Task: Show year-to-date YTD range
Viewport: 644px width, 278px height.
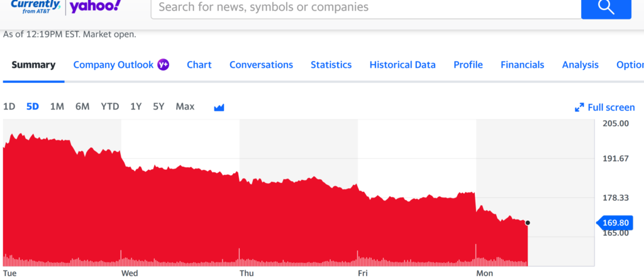Action: (x=110, y=106)
